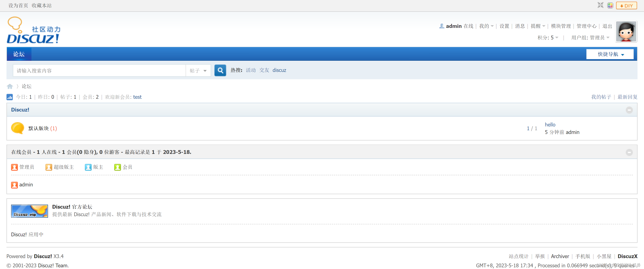
Task: Select the 论坛 navigation tab
Action: point(19,54)
